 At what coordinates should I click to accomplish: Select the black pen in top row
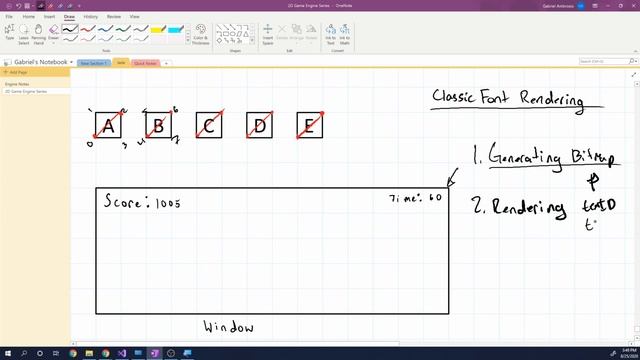pos(70,29)
